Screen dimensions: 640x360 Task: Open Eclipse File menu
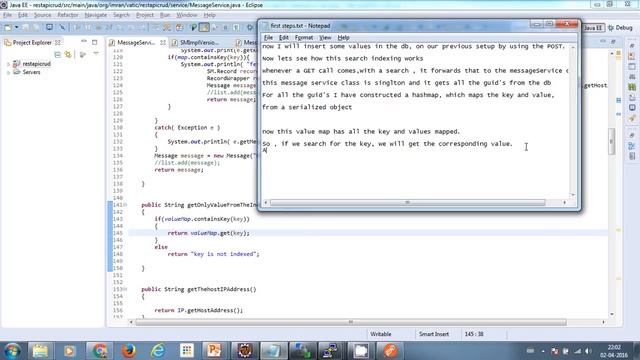pos(7,15)
